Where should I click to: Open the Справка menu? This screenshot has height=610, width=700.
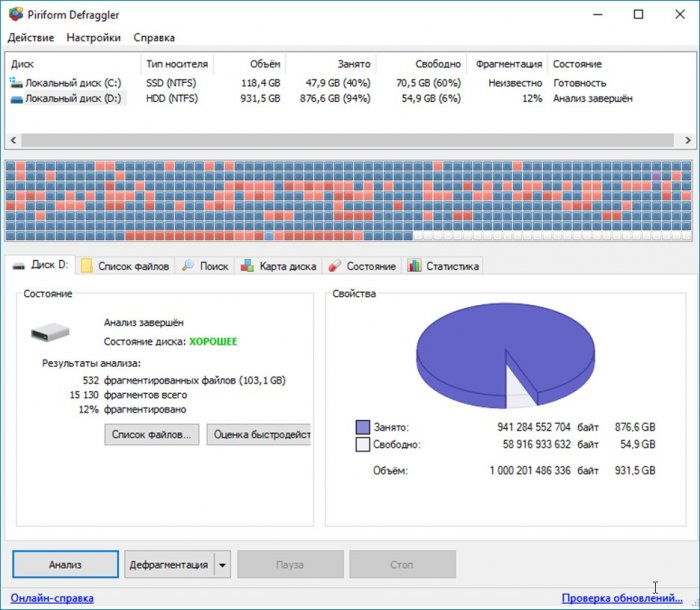(154, 38)
